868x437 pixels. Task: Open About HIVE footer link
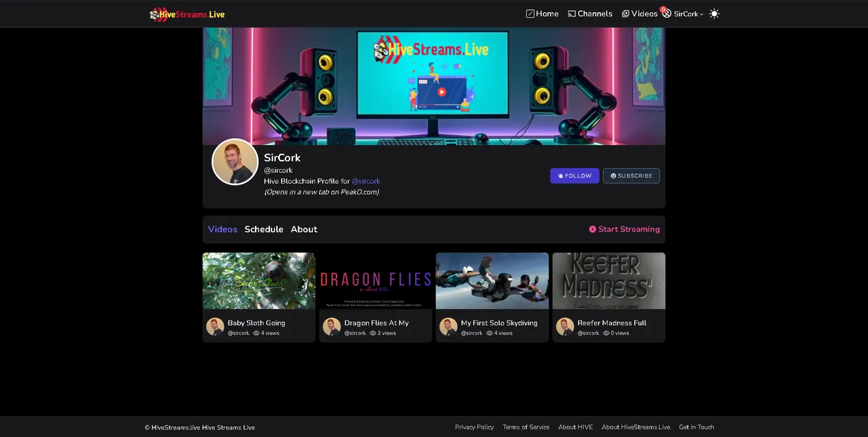(575, 427)
